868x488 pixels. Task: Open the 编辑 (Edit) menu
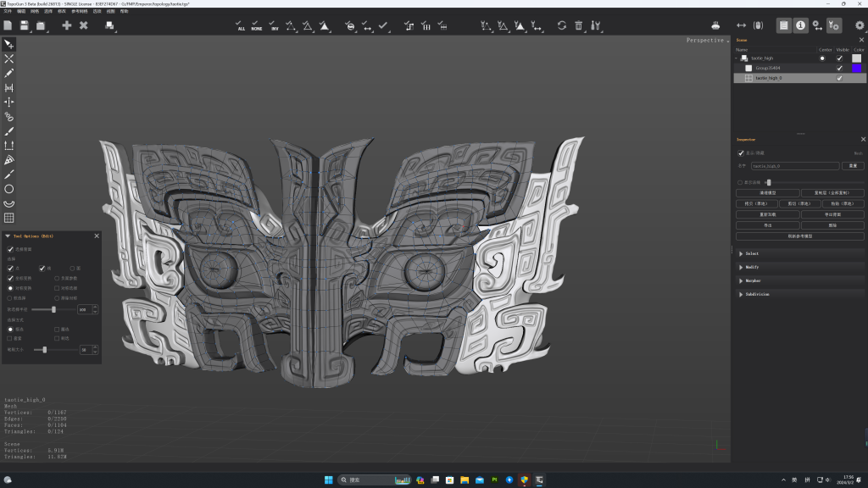pos(21,11)
